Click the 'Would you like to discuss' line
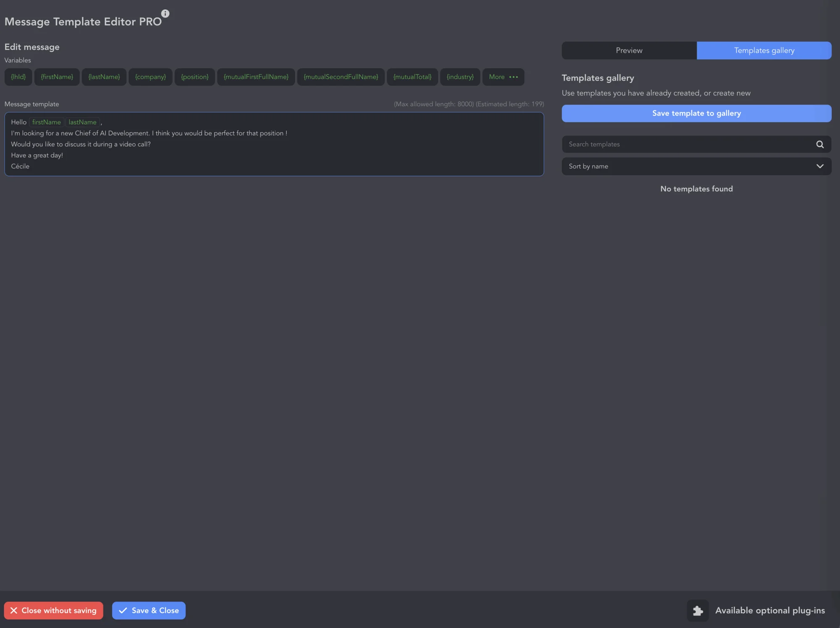 81,145
